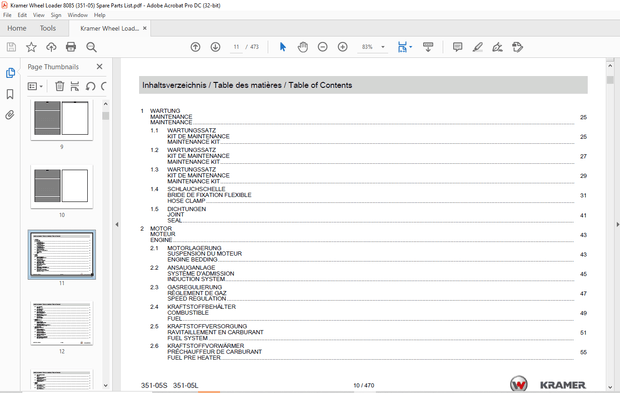Open the Window menu
The image size is (620, 393).
(x=78, y=15)
